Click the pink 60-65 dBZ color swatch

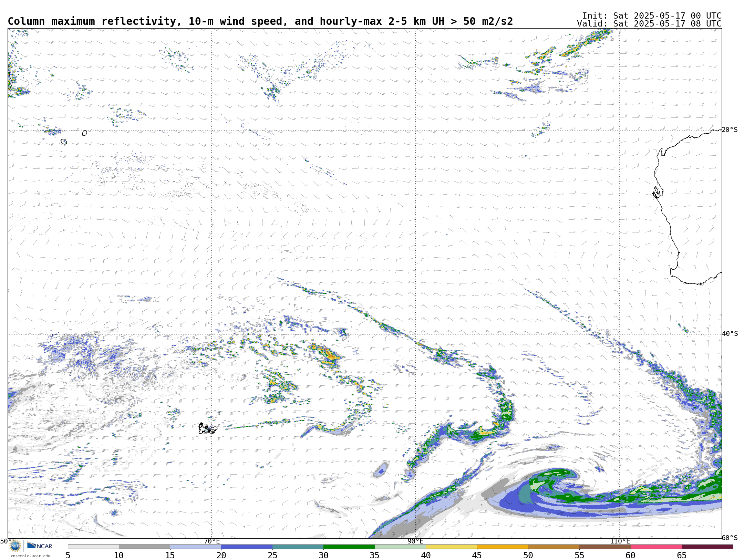656,547
